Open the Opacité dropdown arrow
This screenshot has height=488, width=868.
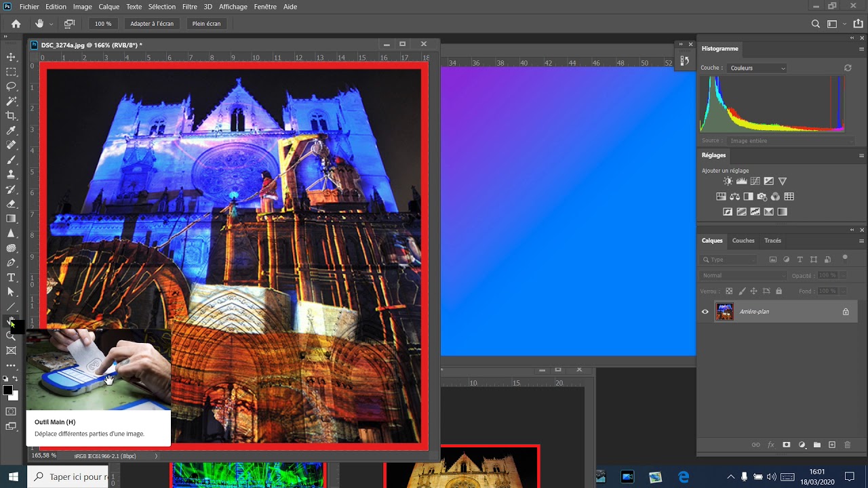(x=842, y=275)
